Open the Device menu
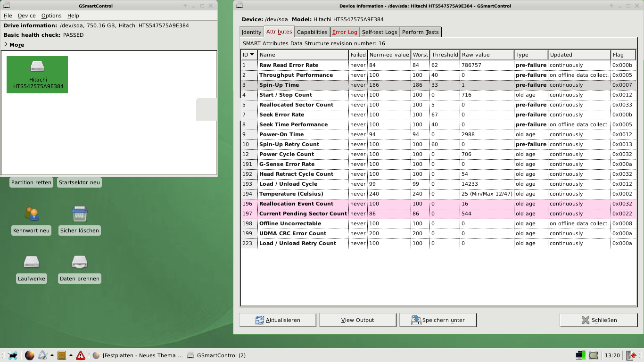 tap(27, 16)
